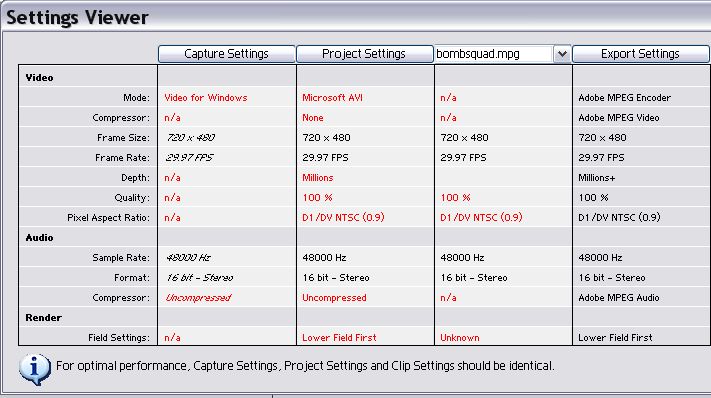Open the Project Settings button

[364, 54]
